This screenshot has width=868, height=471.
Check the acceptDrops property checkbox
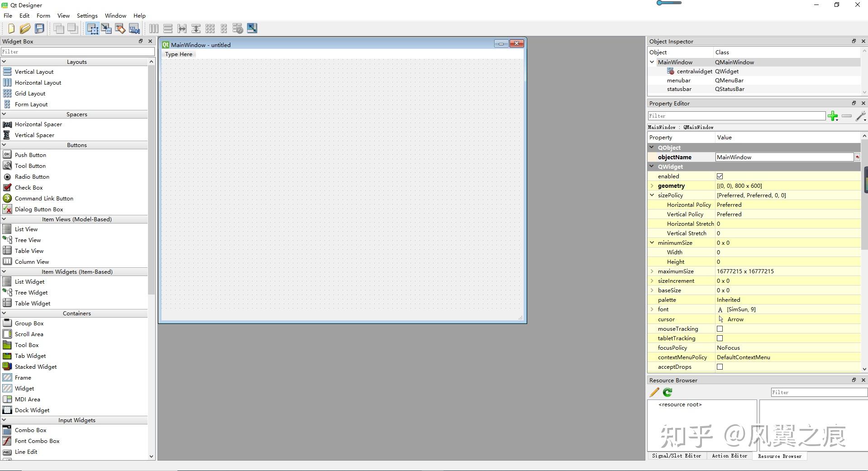point(720,366)
